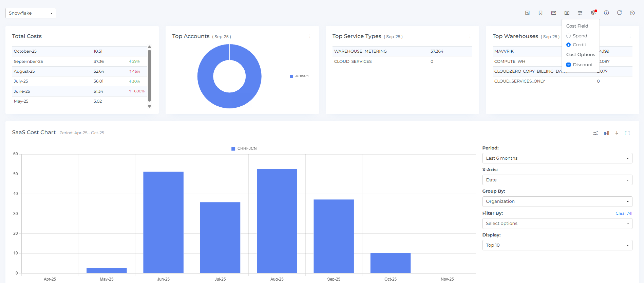Image resolution: width=644 pixels, height=283 pixels.
Task: Select the Spend radio button
Action: [x=569, y=36]
